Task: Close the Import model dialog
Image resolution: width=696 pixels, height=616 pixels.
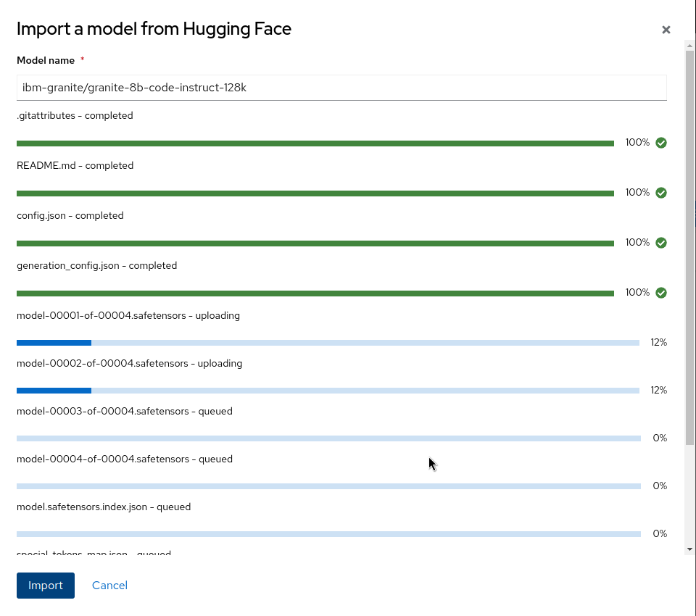Action: [666, 30]
